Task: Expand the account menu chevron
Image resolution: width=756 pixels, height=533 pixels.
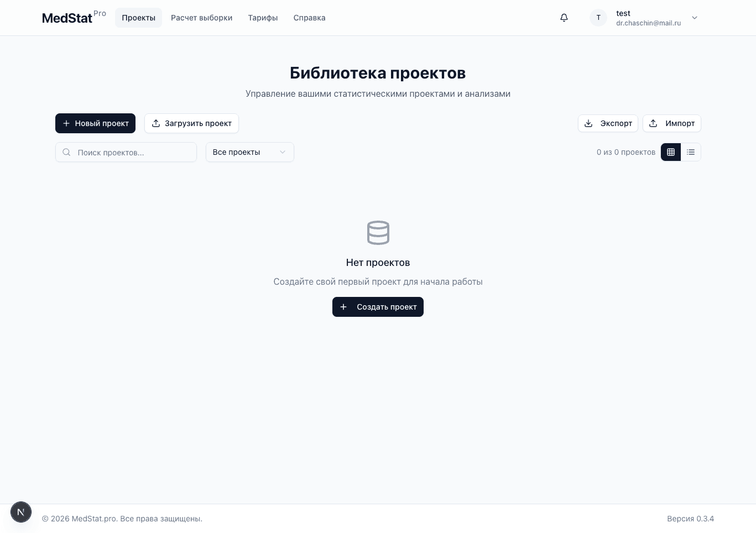Action: [695, 18]
